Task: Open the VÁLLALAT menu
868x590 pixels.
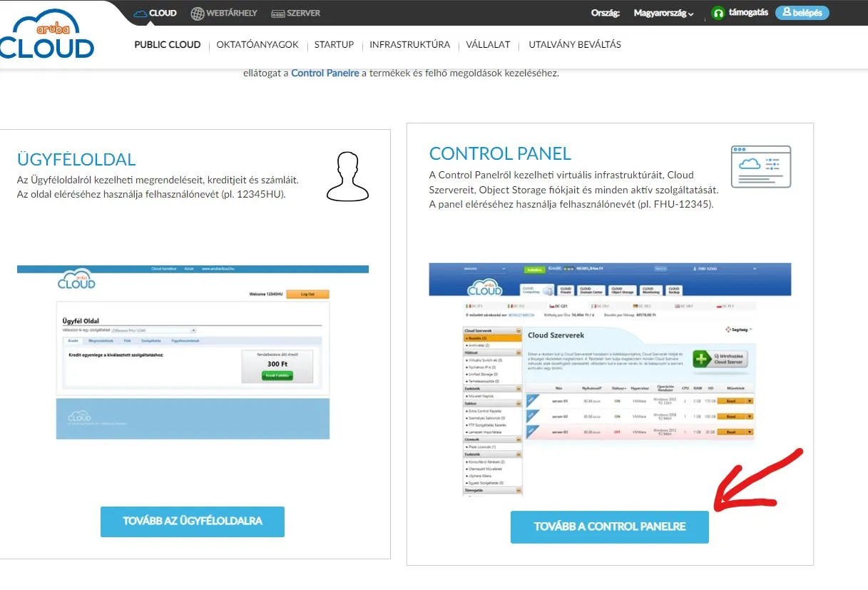Action: (x=488, y=44)
